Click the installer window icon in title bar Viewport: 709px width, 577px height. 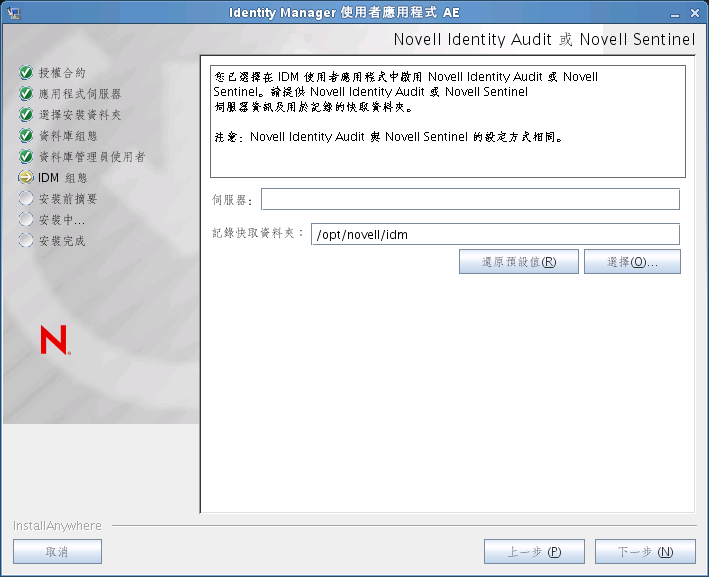pyautogui.click(x=14, y=13)
